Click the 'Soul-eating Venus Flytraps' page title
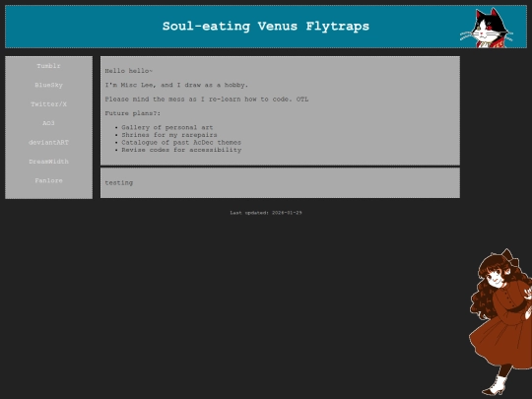This screenshot has width=532, height=399. click(266, 27)
